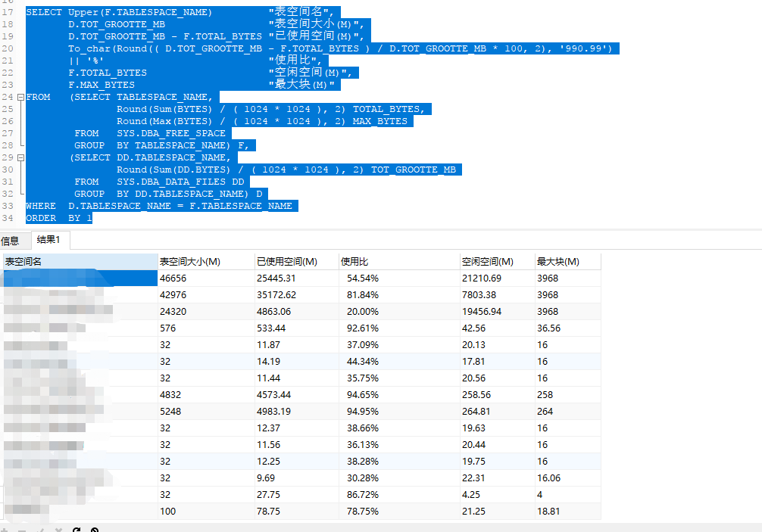
Task: Sort by the 表空间名 column header
Action: tap(80, 262)
